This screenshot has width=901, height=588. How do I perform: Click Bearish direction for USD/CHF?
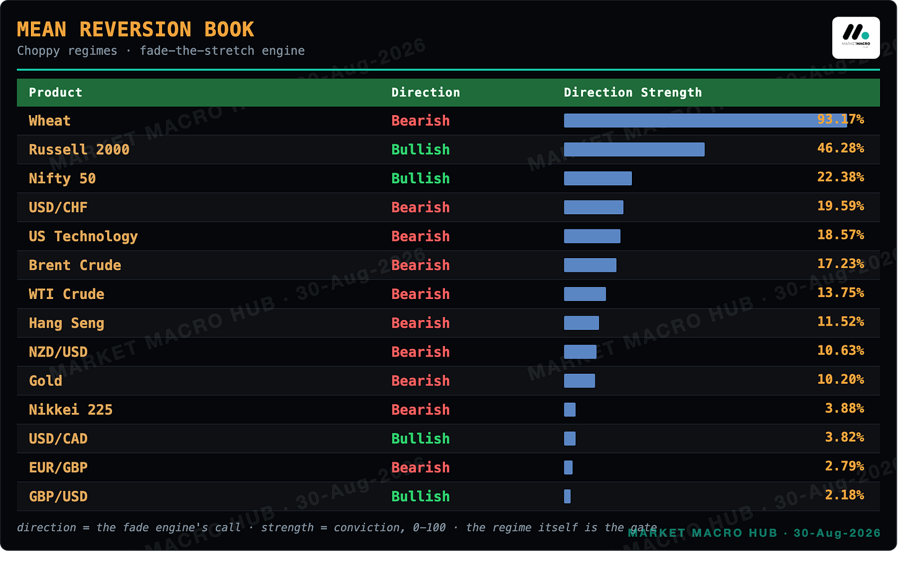pyautogui.click(x=421, y=207)
